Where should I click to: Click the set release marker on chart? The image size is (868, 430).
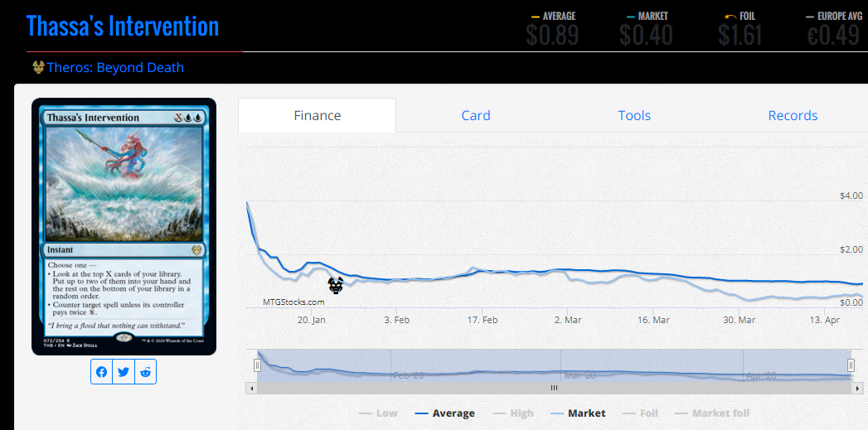coord(336,286)
